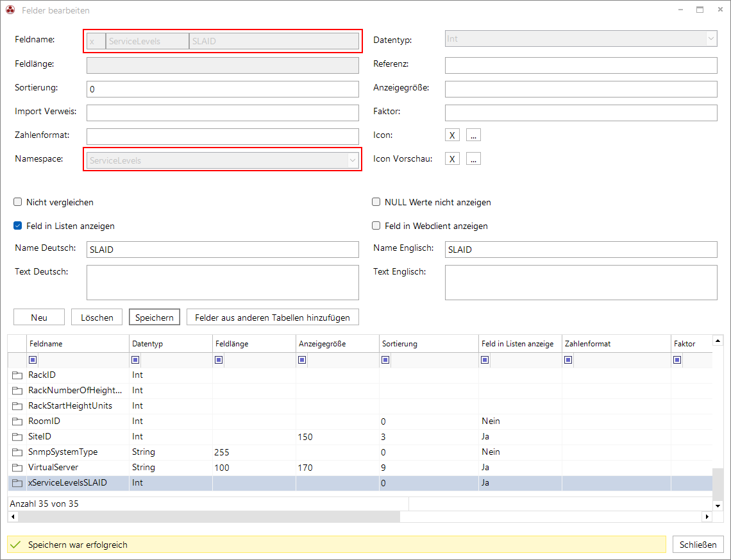Enable Feld in Webclient anzeigen
Viewport: 731px width, 560px height.
pos(376,226)
